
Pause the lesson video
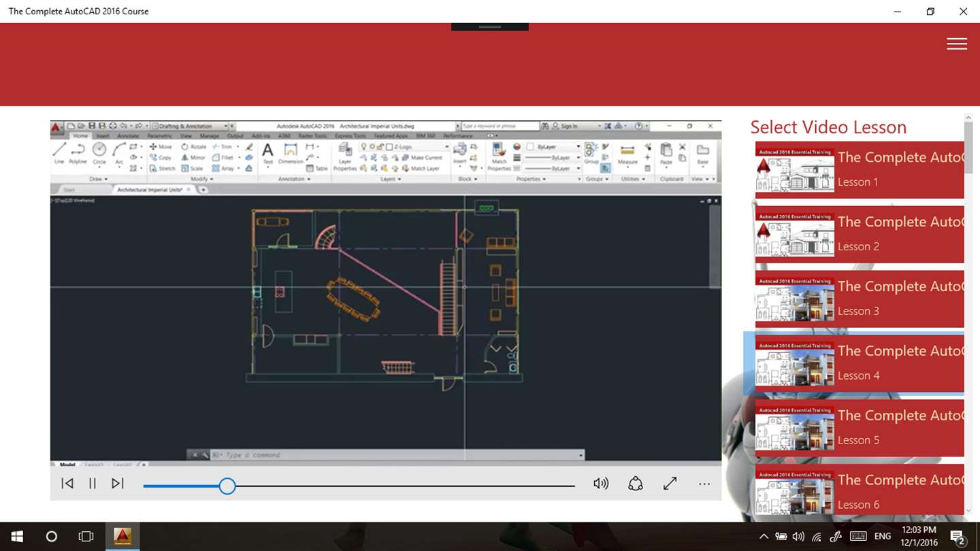93,484
